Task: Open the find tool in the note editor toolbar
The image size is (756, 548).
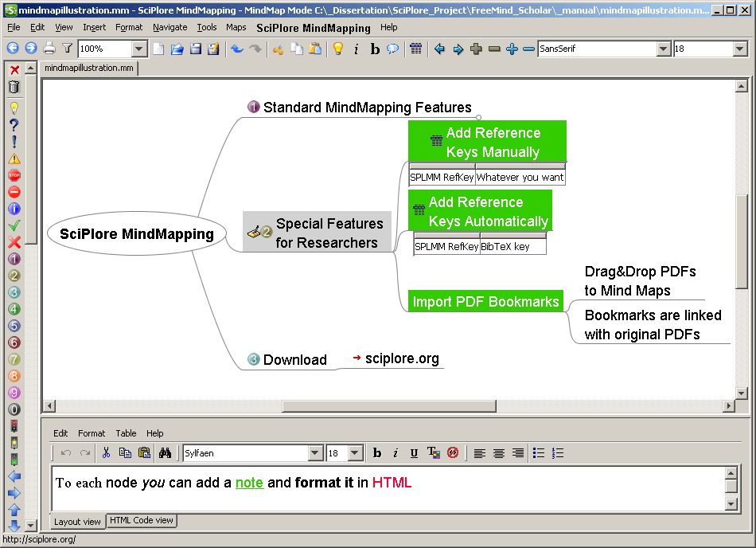Action: tap(165, 452)
